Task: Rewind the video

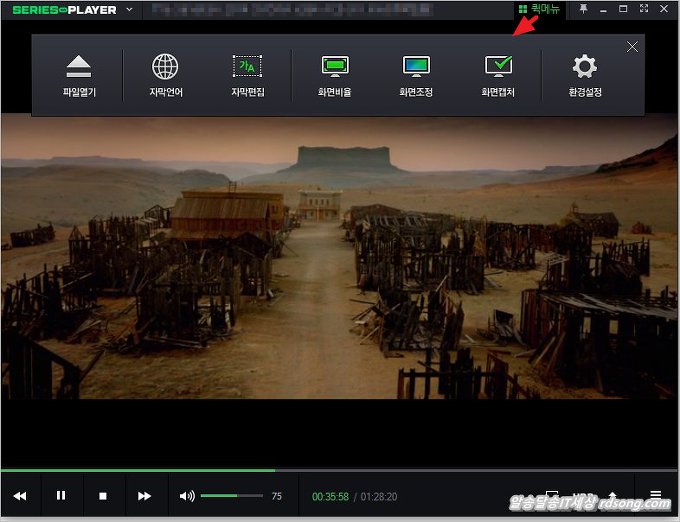Action: point(20,496)
